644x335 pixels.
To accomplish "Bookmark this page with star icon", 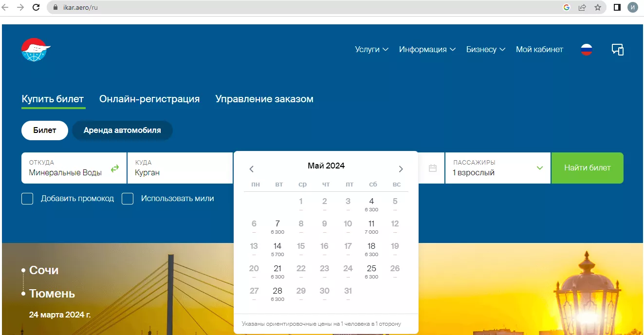I will click(598, 7).
